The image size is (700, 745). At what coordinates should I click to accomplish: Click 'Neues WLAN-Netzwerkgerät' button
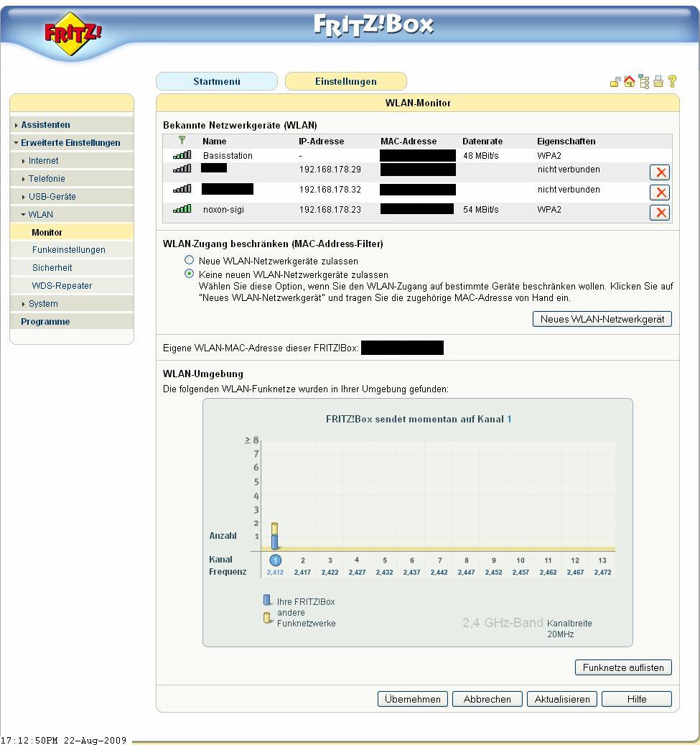point(602,319)
